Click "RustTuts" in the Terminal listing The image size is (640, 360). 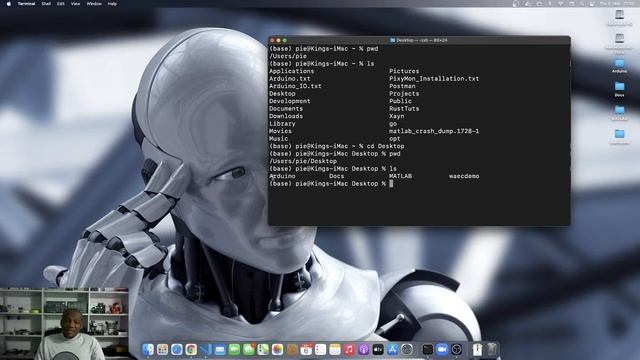point(404,109)
